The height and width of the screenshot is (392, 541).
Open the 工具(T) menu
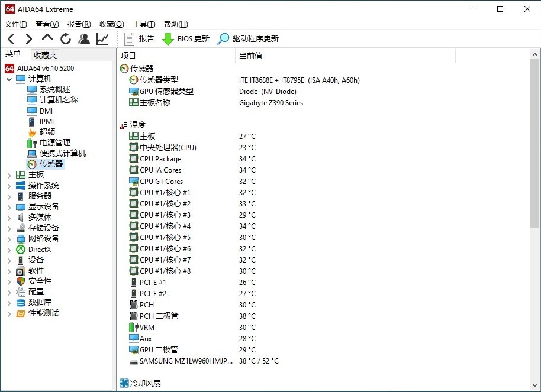pos(144,24)
